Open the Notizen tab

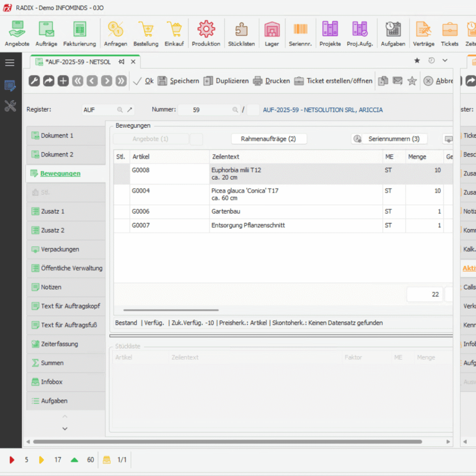(x=66, y=287)
